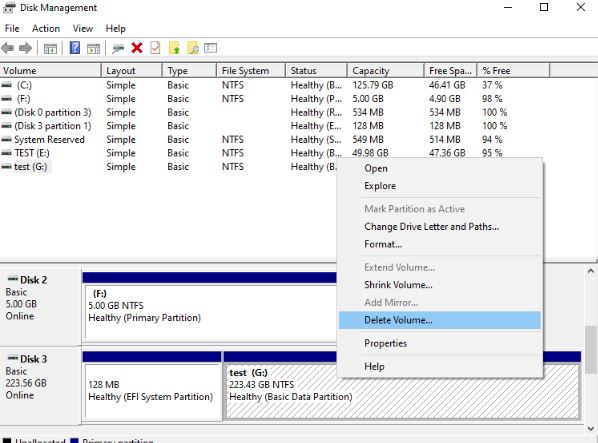Select the (Disk 0 partition 3) row

pyautogui.click(x=275, y=112)
